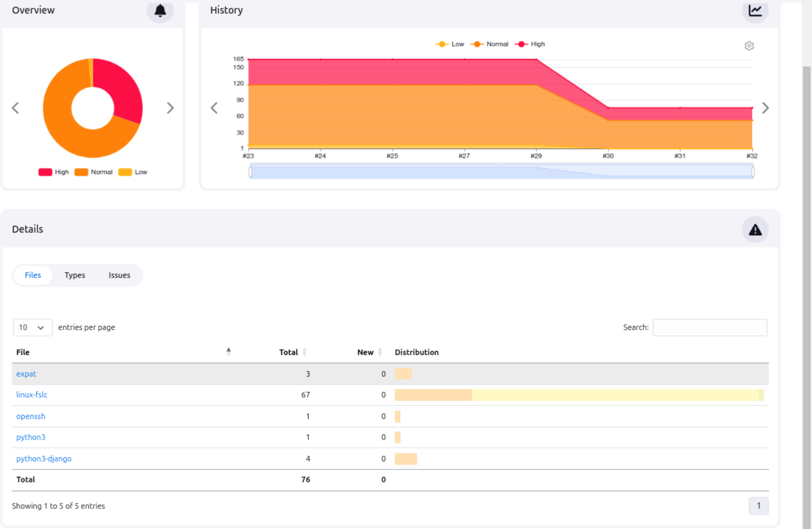Show next History chart with right chevron
Viewport: 812px width, 529px height.
pos(765,108)
